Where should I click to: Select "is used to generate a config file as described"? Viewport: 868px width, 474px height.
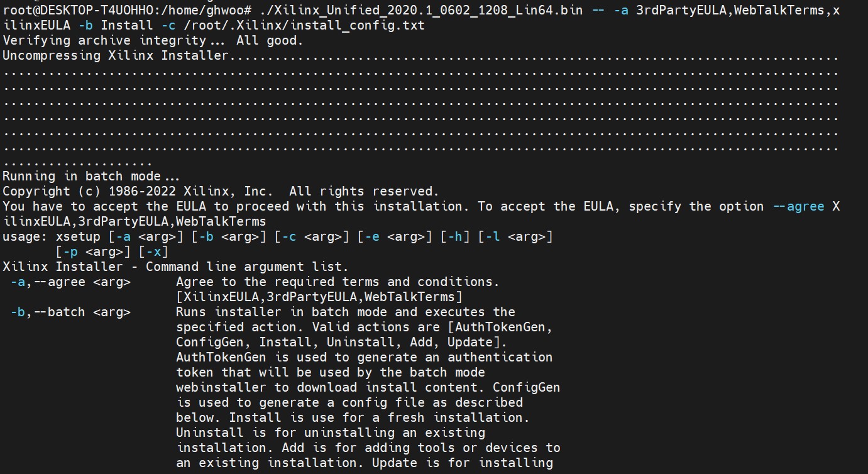click(349, 403)
